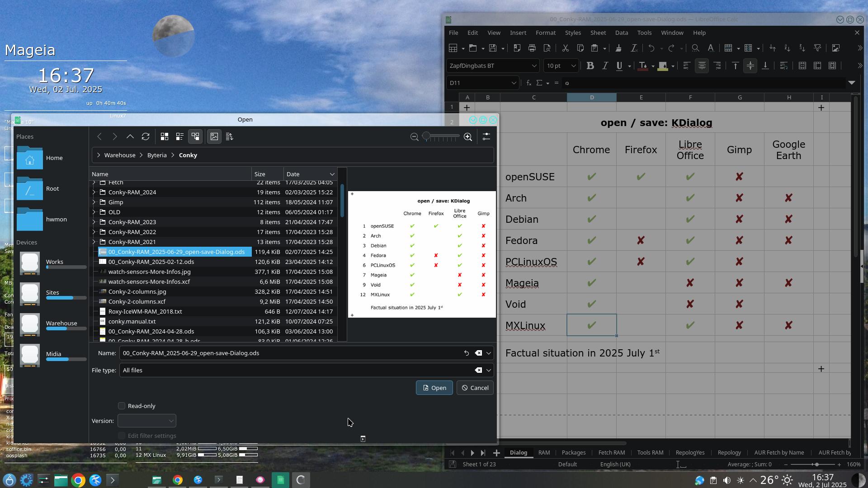This screenshot has height=488, width=868.
Task: Open the dialog options settings icon
Action: click(x=486, y=136)
